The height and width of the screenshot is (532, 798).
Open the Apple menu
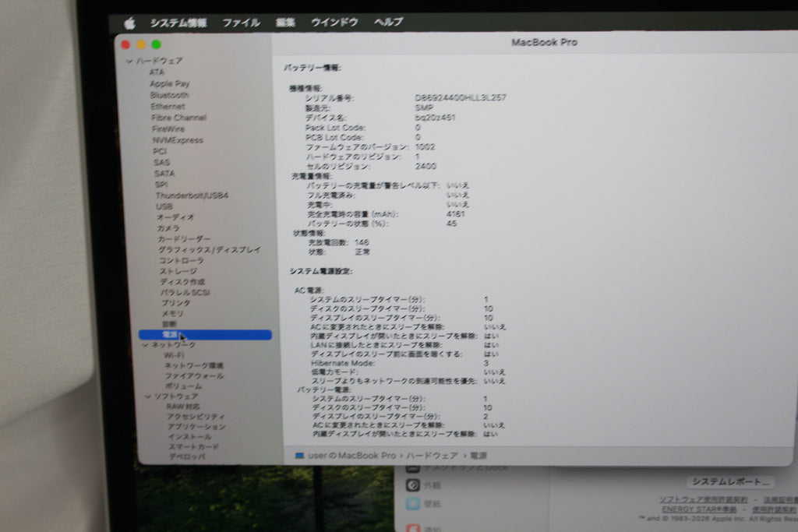130,23
